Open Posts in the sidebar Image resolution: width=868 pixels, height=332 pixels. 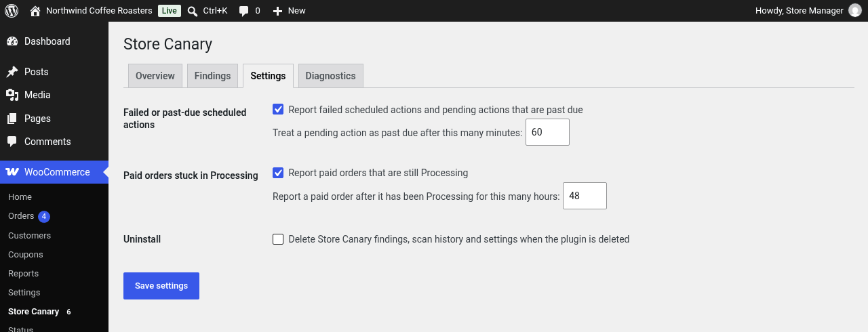point(54,72)
